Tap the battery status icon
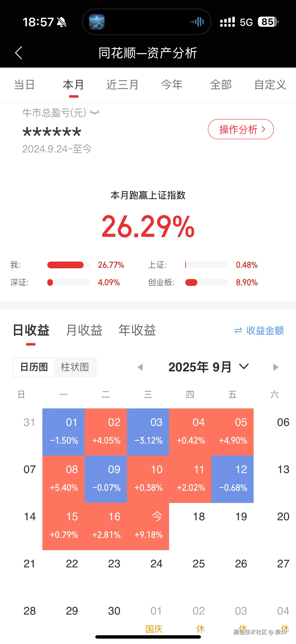The width and height of the screenshot is (296, 644). [x=268, y=22]
